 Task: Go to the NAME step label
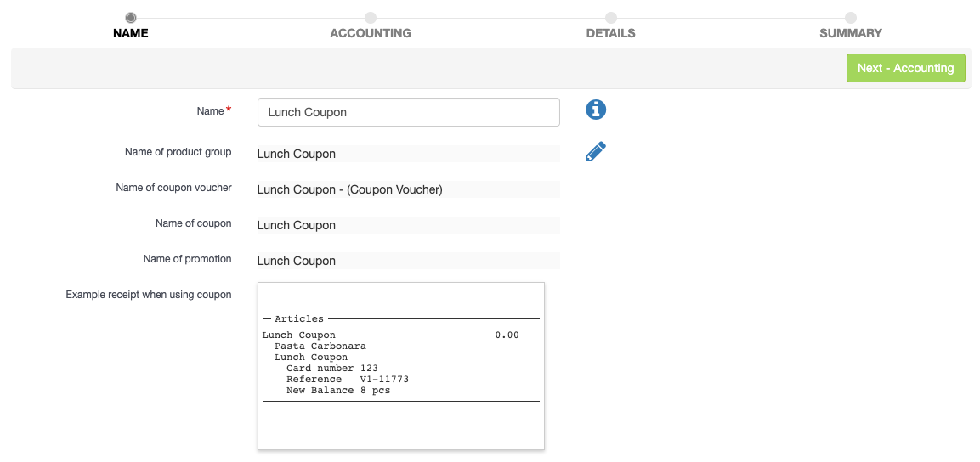[x=131, y=33]
